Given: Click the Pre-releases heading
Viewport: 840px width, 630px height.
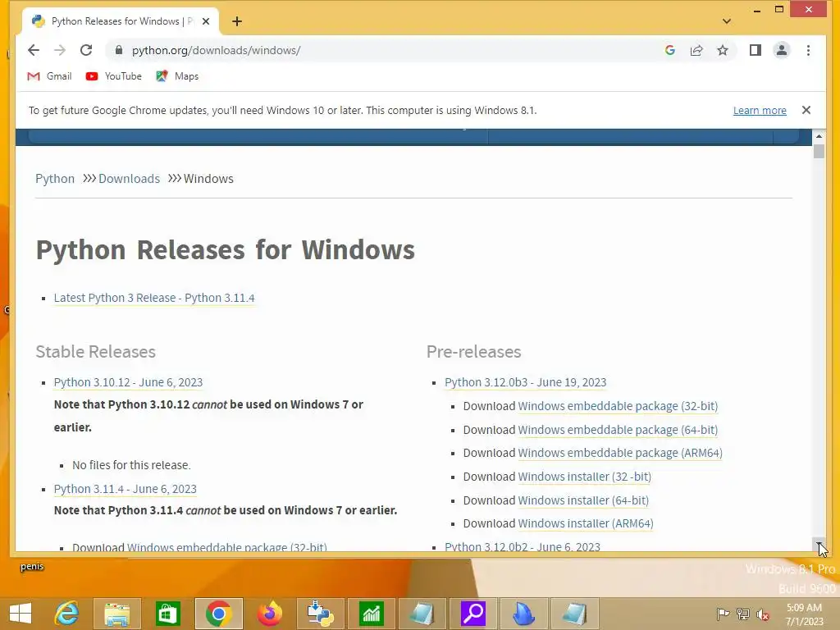Looking at the screenshot, I should click(x=473, y=352).
